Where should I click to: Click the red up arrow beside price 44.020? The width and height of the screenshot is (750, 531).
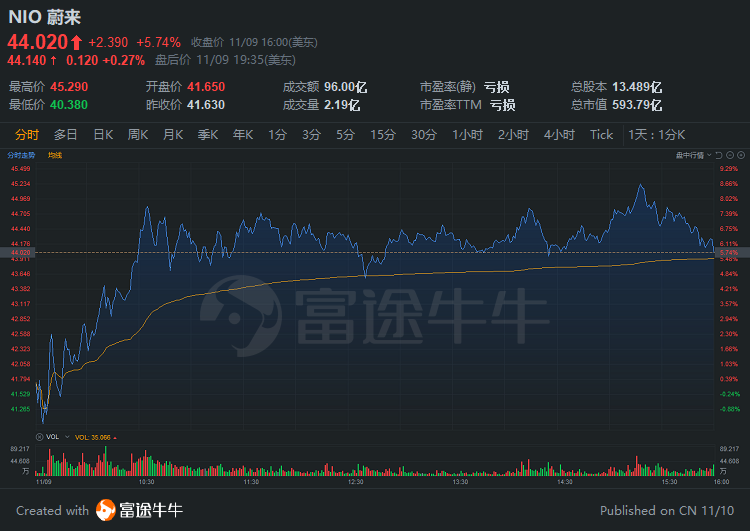[76, 43]
